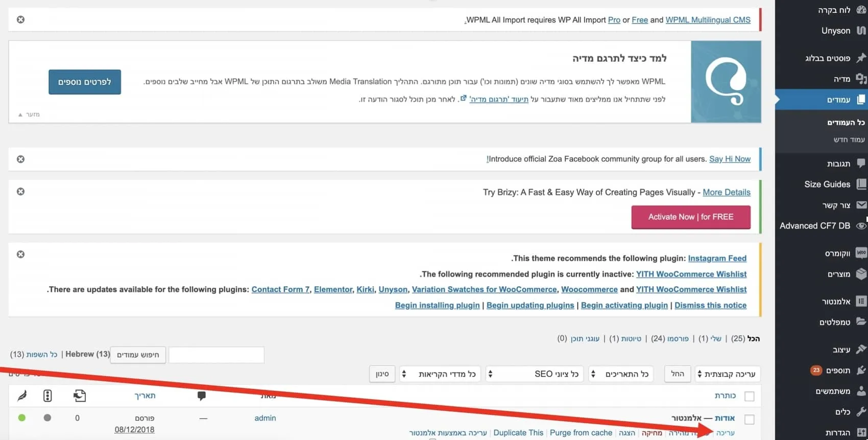The image size is (868, 440).
Task: Filter pages by Drafts (טיוטות)
Action: [x=631, y=338]
